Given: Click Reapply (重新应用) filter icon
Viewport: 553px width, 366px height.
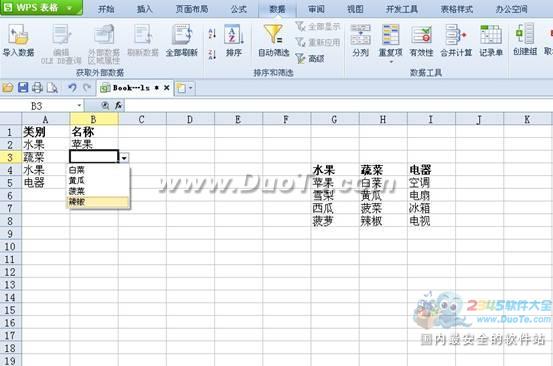Looking at the screenshot, I should (x=317, y=42).
